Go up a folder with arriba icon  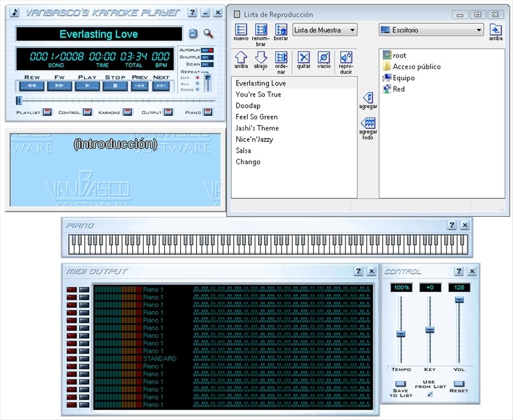(x=495, y=30)
